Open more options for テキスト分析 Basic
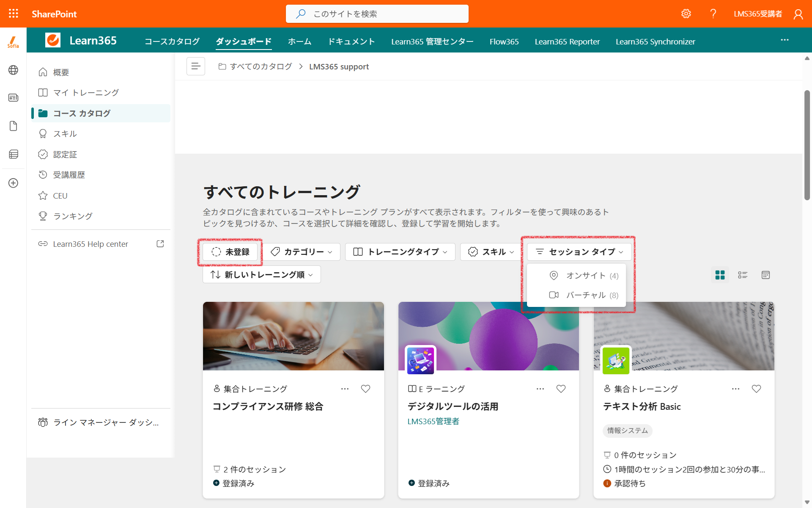Image resolution: width=812 pixels, height=508 pixels. coord(736,389)
